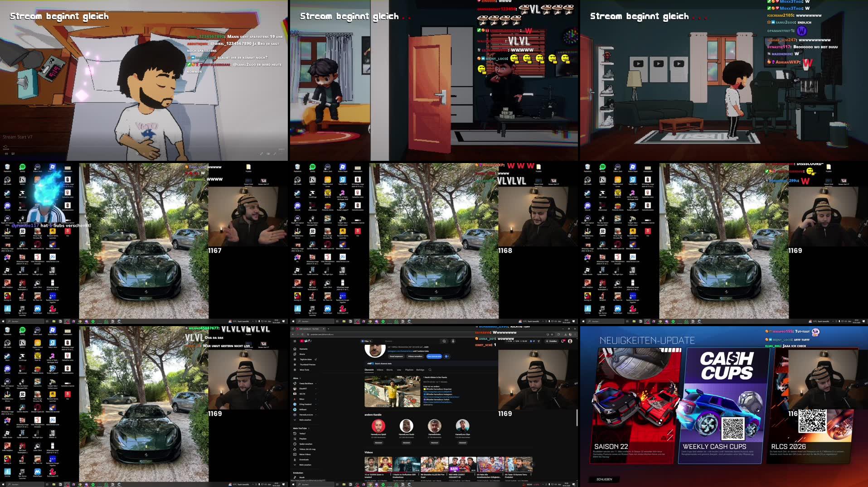Open the YouTube hamburger menu
Screen dimensions: 868x487
point(295,341)
